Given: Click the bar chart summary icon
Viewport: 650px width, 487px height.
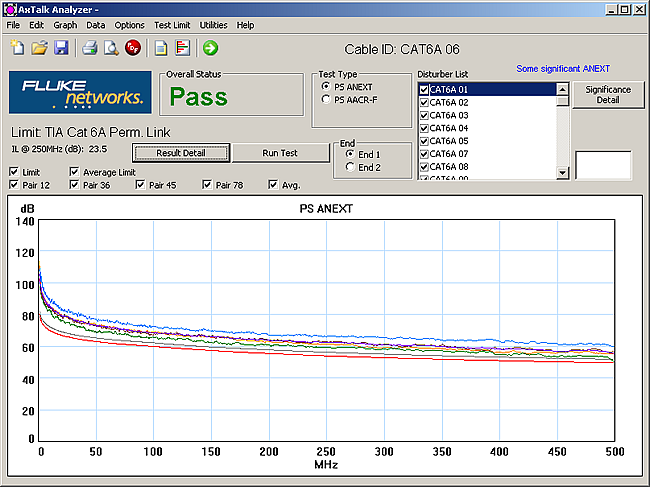Looking at the screenshot, I should coord(182,48).
